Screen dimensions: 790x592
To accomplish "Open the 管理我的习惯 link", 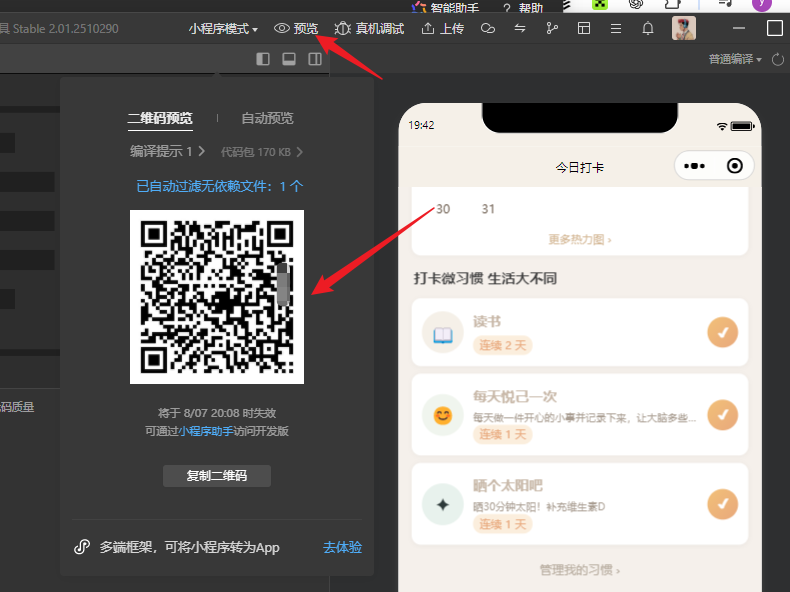I will 579,570.
